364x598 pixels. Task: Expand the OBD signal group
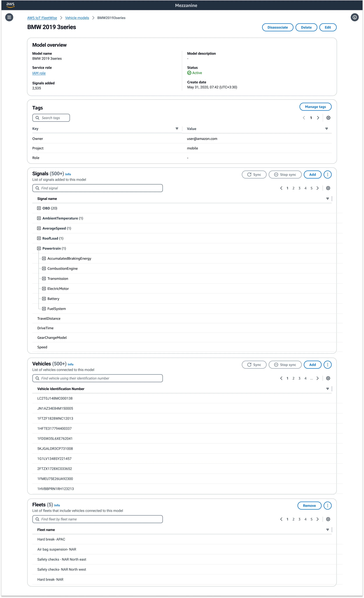click(39, 208)
